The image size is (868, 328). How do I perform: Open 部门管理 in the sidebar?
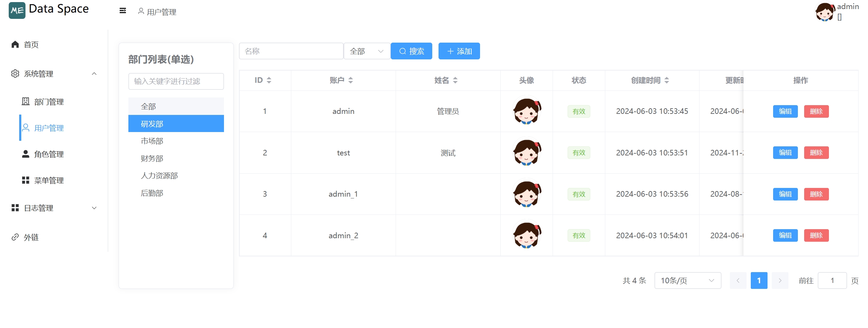pyautogui.click(x=49, y=102)
